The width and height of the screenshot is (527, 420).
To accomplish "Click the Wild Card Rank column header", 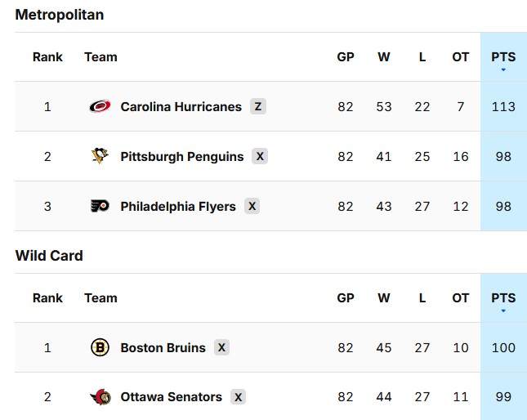I will pos(47,298).
